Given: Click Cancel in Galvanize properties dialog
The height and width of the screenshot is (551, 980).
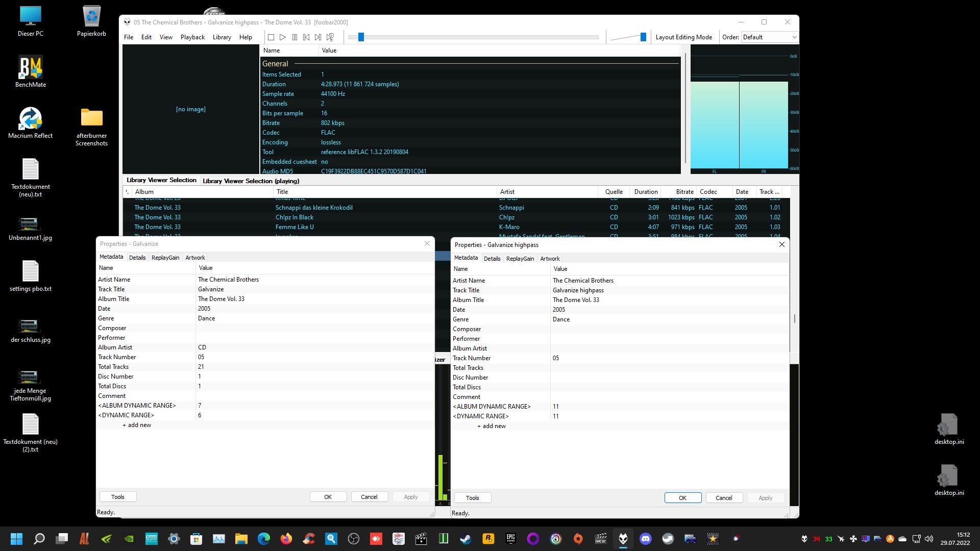Looking at the screenshot, I should click(369, 497).
